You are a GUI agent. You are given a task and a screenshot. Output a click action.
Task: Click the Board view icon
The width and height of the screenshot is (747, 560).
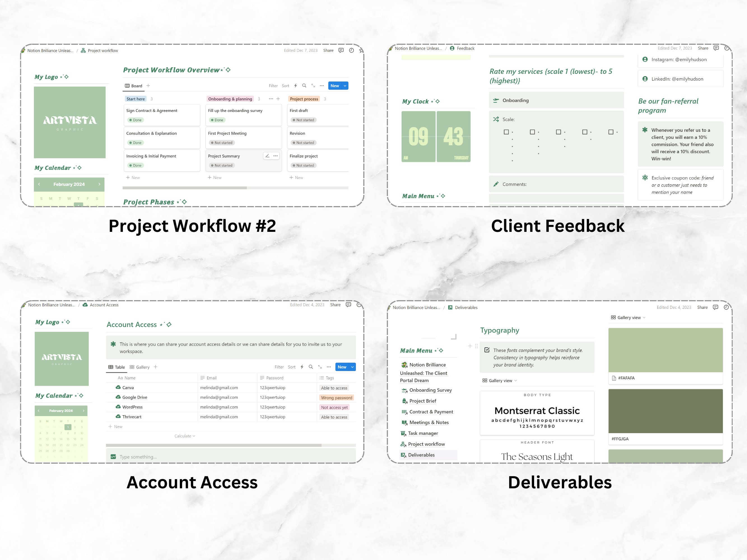[x=127, y=85]
